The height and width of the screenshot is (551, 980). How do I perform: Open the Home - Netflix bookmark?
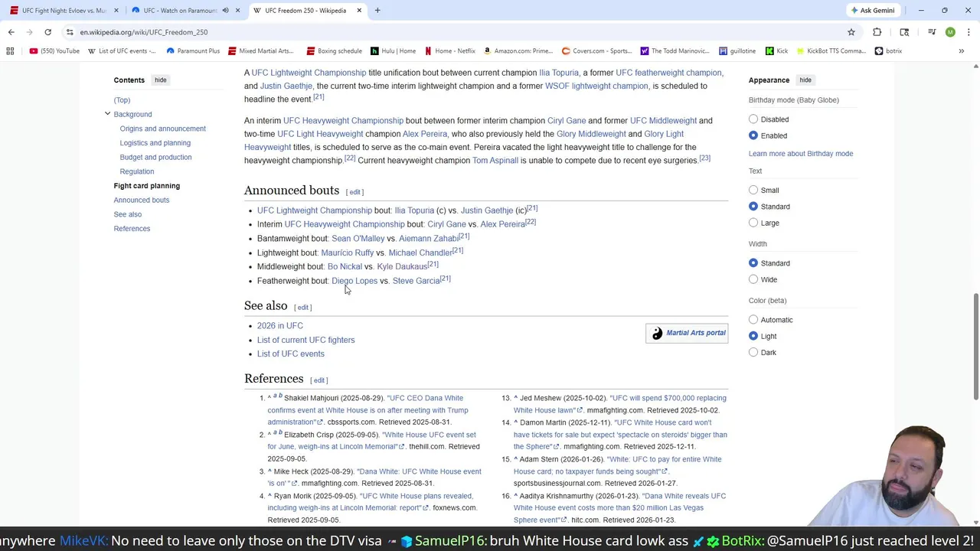point(450,51)
